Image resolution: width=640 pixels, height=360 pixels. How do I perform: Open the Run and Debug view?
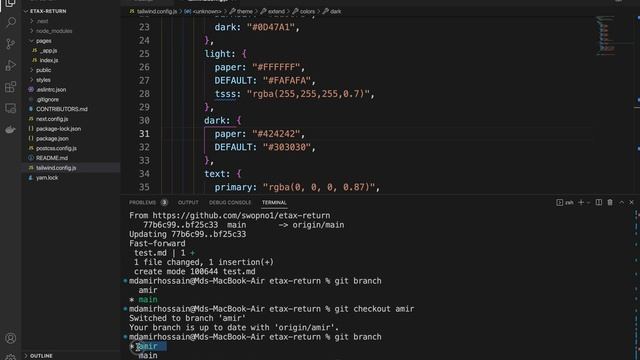(x=11, y=65)
